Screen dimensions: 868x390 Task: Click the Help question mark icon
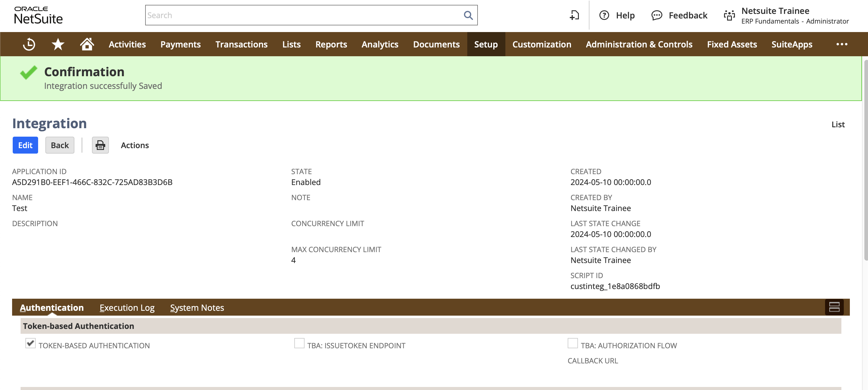point(604,15)
